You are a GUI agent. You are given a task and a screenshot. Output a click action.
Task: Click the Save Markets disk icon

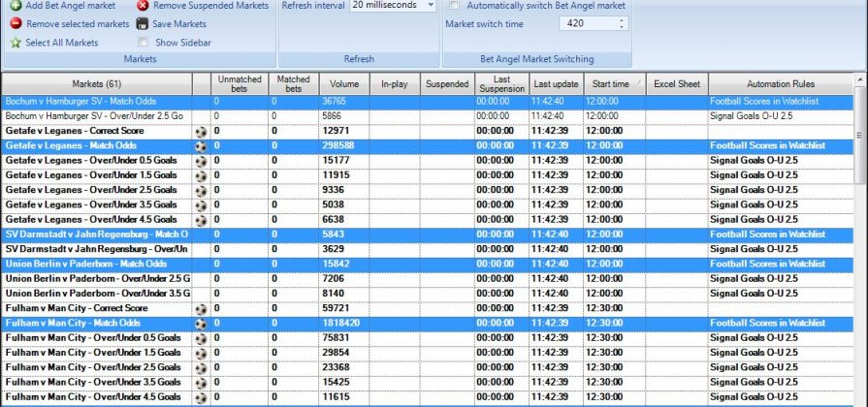tap(144, 23)
